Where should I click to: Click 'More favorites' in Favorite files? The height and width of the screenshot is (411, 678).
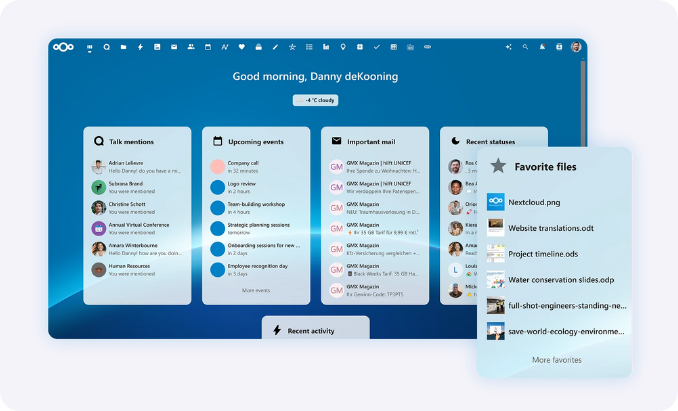tap(556, 359)
